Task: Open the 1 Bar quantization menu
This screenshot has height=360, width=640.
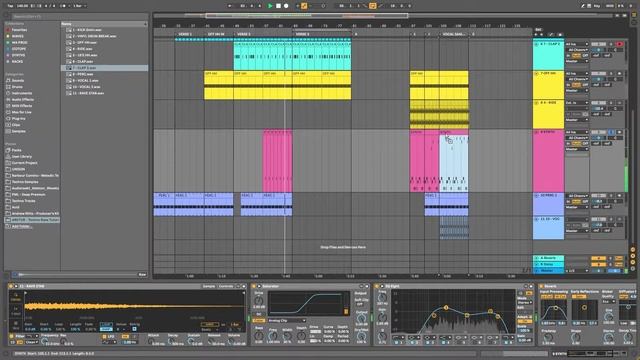Action: 80,6
